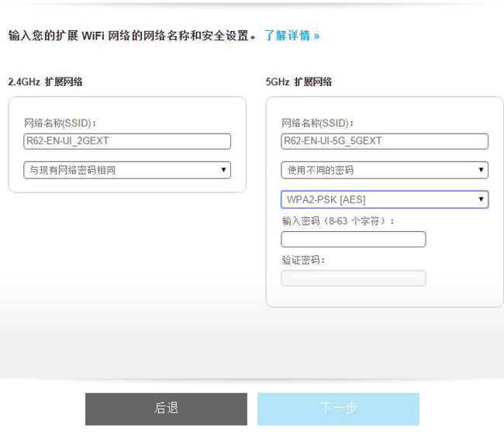Open the 使用不同的密码 dropdown
The width and height of the screenshot is (504, 432).
click(385, 170)
